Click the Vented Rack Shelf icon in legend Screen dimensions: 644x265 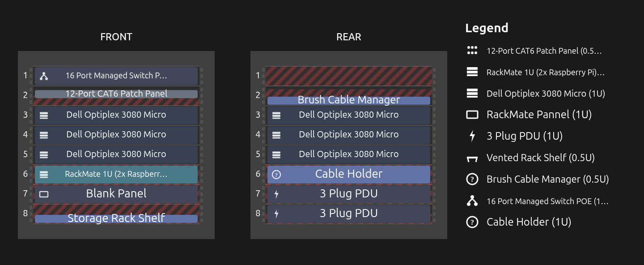coord(472,158)
